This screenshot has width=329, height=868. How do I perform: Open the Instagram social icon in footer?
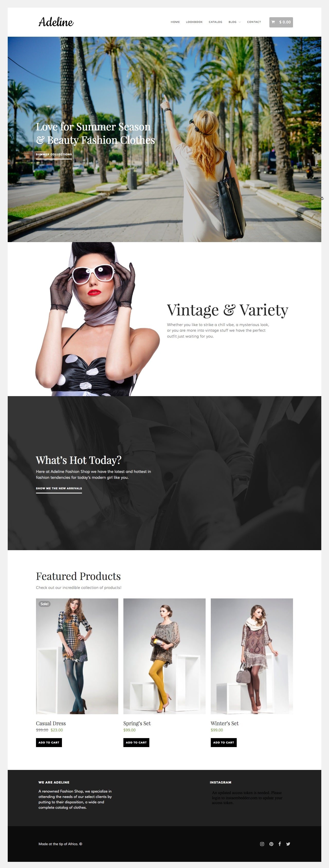pos(262,844)
